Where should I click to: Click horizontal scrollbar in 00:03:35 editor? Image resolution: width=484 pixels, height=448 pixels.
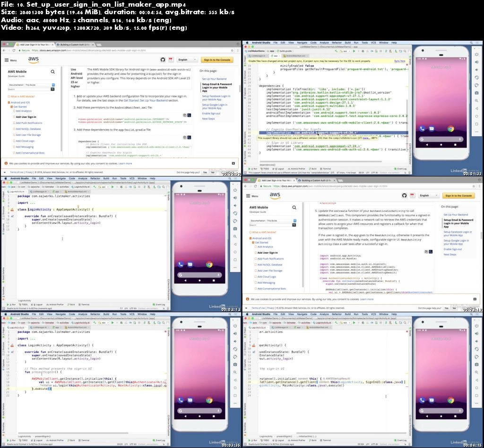73,433
